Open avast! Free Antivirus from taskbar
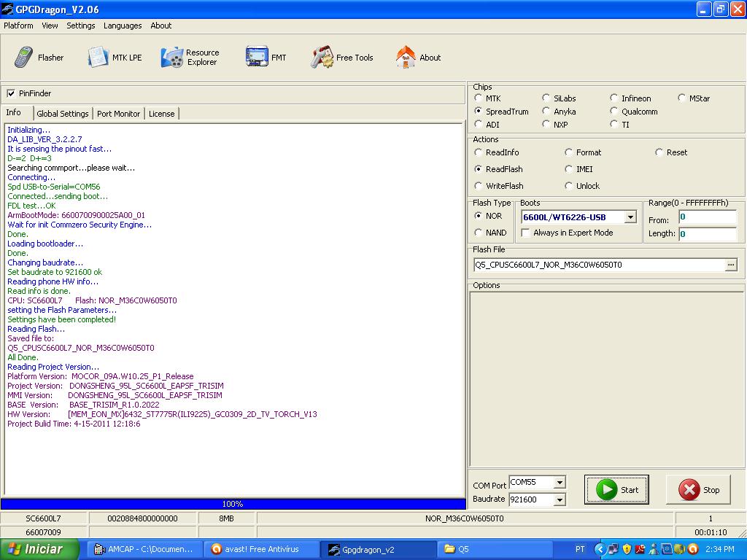This screenshot has height=560, width=747. coord(262,549)
